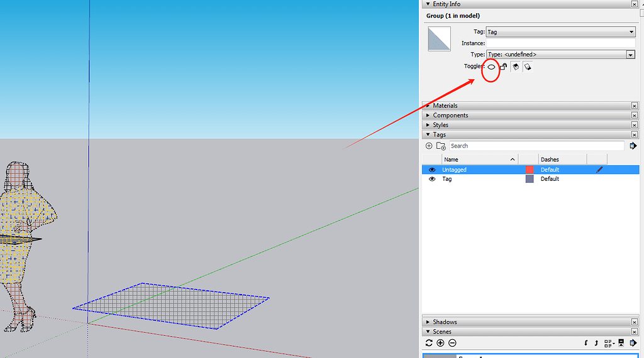Click the lock toggle icon in Entity Info
Screen dimensions: 644x358
tap(504, 67)
